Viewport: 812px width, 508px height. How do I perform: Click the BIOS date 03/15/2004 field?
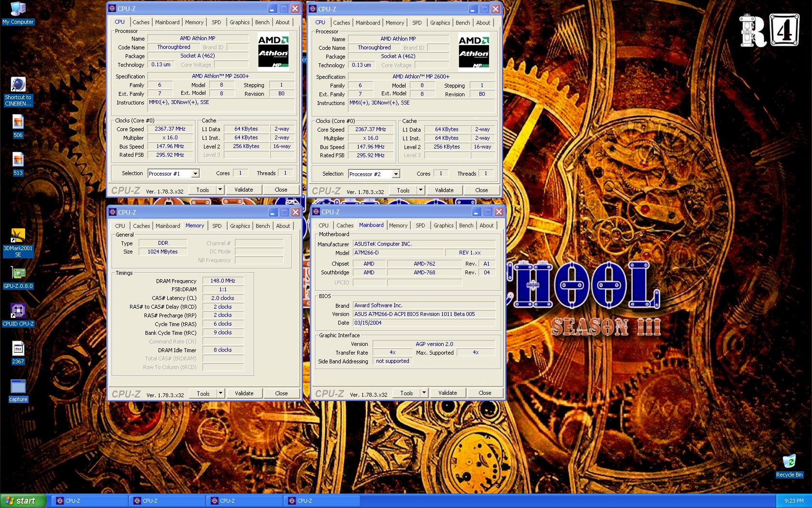[424, 323]
